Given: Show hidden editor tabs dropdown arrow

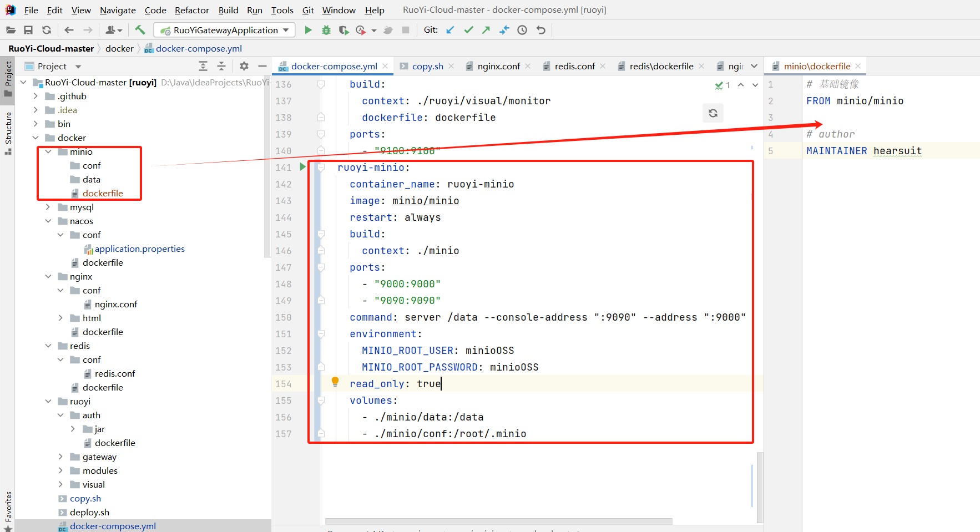Looking at the screenshot, I should 754,66.
